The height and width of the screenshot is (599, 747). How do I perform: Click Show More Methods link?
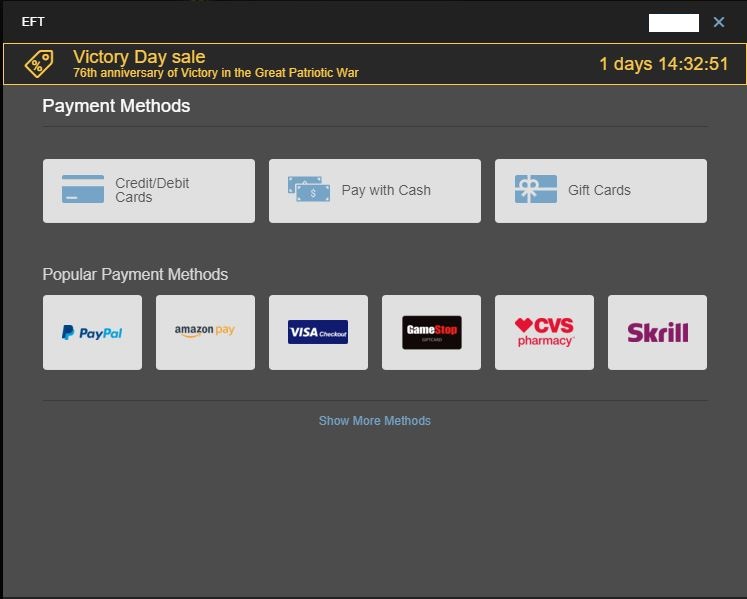(375, 421)
